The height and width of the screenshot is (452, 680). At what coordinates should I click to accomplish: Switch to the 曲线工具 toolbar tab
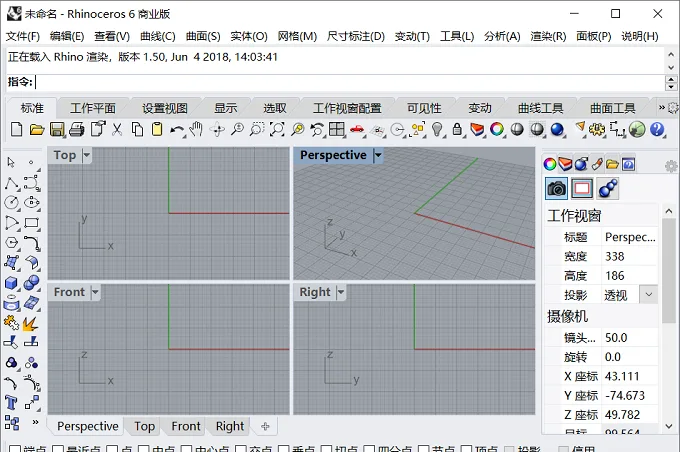click(540, 108)
